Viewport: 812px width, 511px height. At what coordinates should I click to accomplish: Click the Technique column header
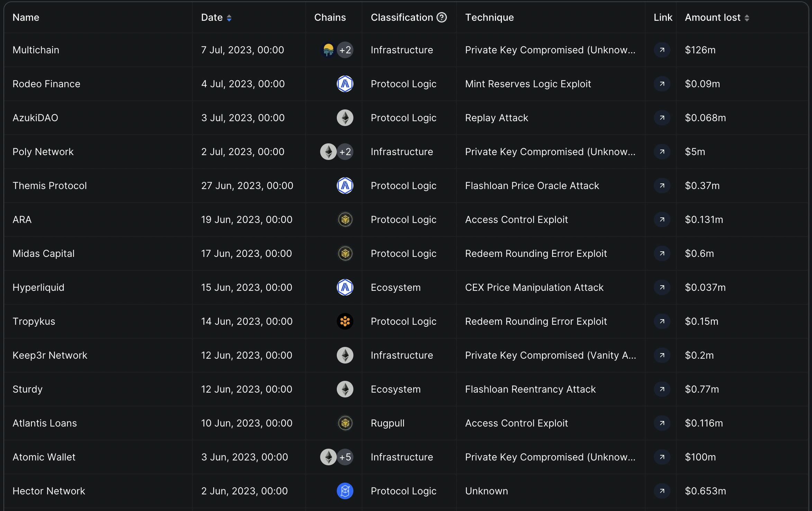(489, 17)
